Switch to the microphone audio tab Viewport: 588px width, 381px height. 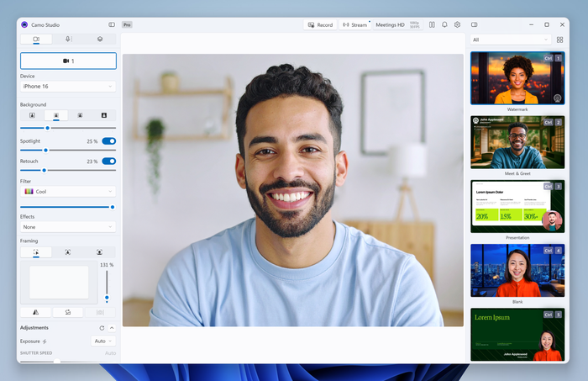tap(68, 39)
